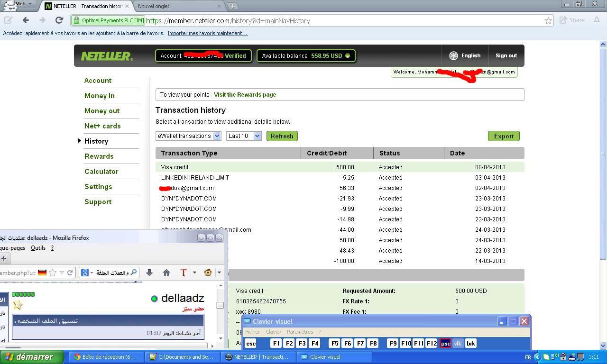Click the German flag icon in Firefox
The image size is (607, 364).
coord(42,273)
